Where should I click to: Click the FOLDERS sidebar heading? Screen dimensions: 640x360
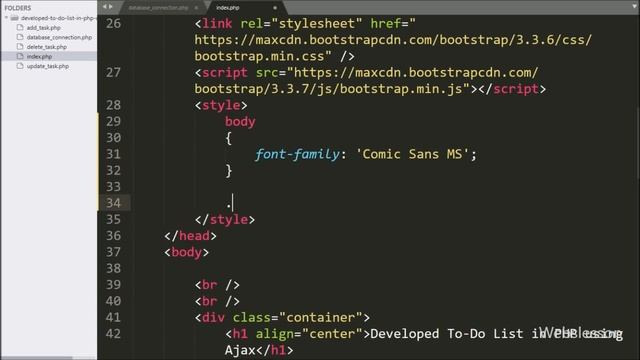18,8
